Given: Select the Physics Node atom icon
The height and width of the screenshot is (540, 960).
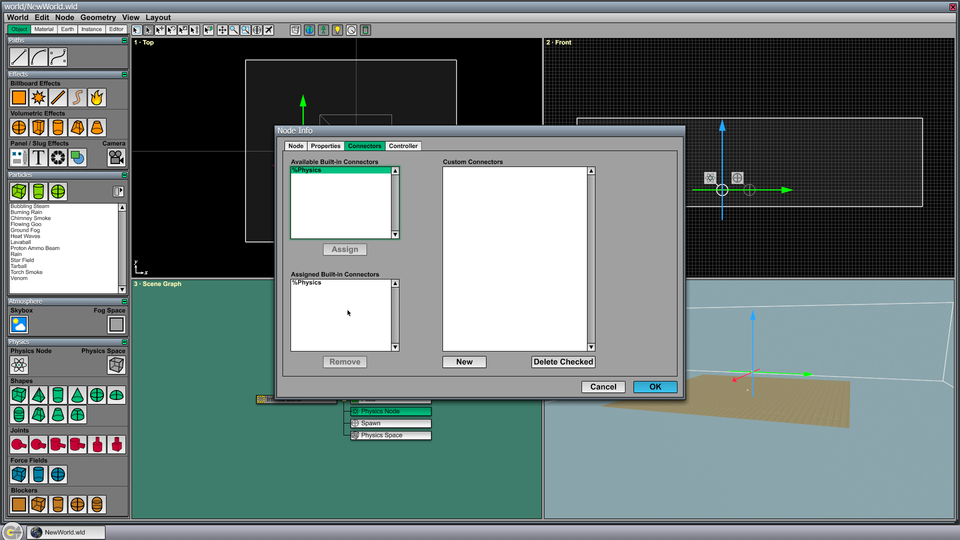Looking at the screenshot, I should pyautogui.click(x=19, y=365).
